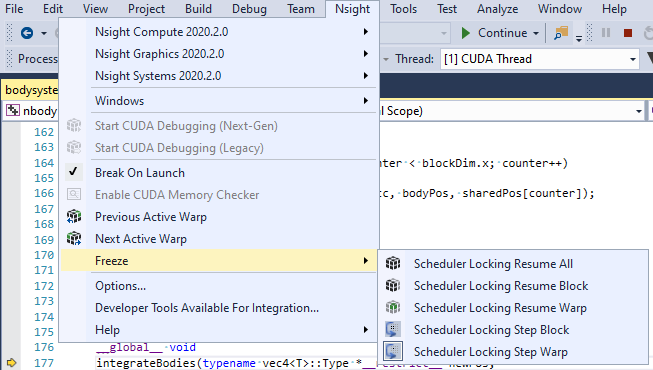Open the Test menu
Image resolution: width=653 pixels, height=370 pixels.
tap(447, 9)
